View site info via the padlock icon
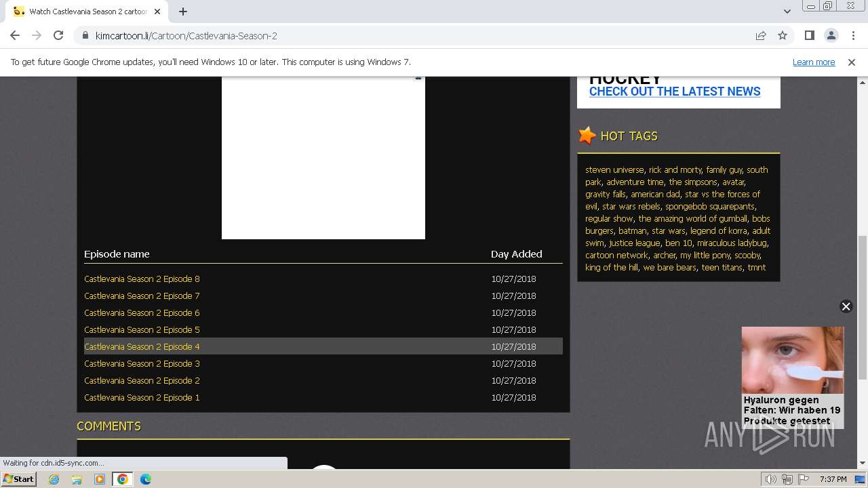The width and height of the screenshot is (868, 488). (x=85, y=36)
